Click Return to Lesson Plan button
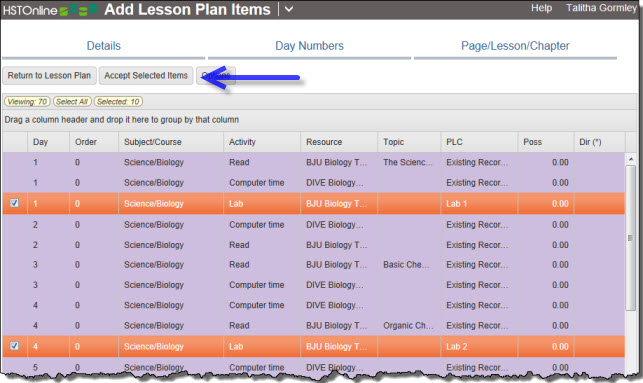This screenshot has height=383, width=643. (x=49, y=75)
